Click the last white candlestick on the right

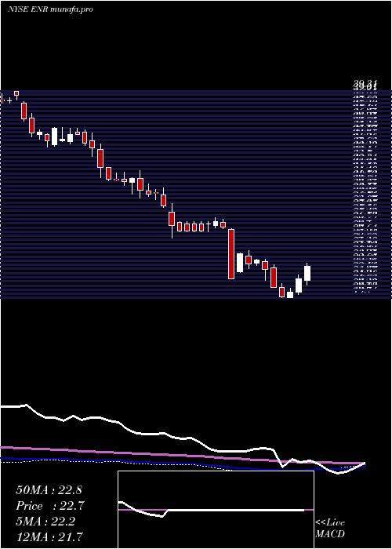(307, 274)
